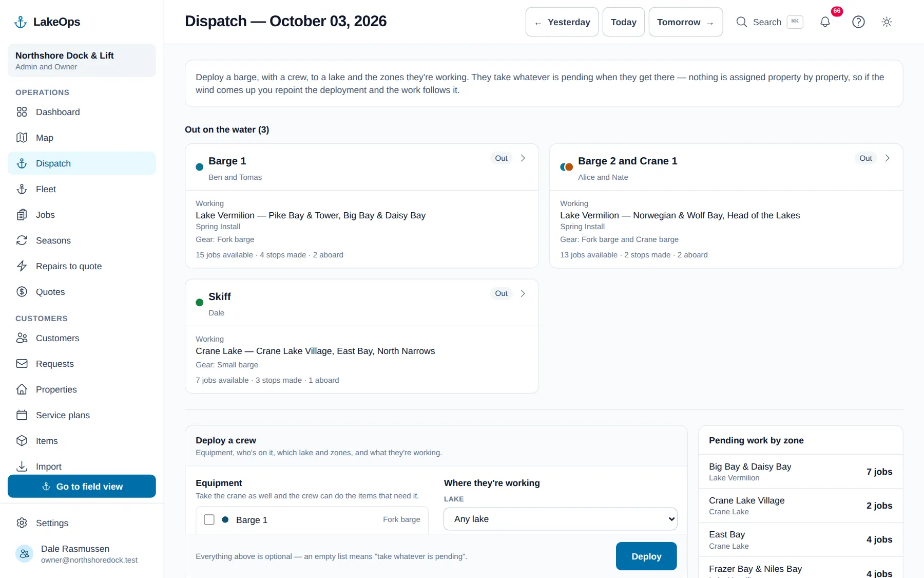
Task: Open Customers in the sidebar
Action: 82,338
